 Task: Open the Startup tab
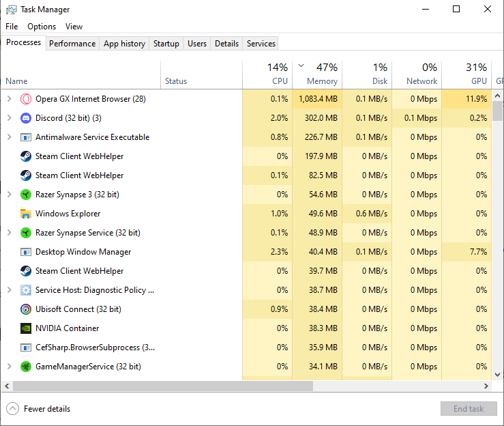point(166,44)
